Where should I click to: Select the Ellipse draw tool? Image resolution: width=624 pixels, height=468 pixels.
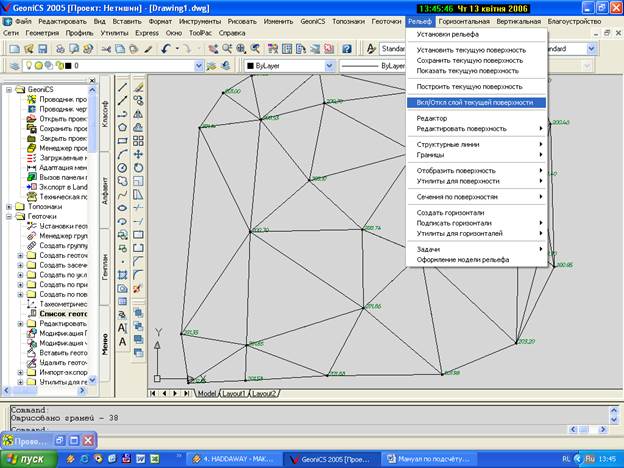[x=123, y=208]
